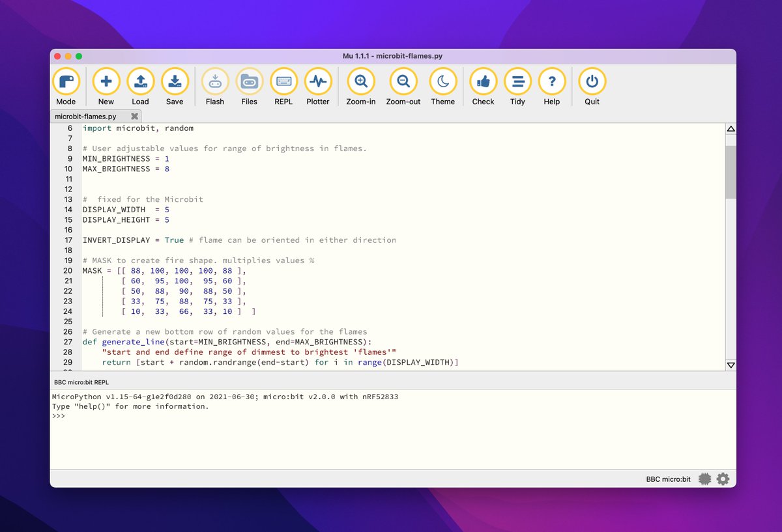This screenshot has height=532, width=782.
Task: Toggle the REPL panel
Action: click(x=283, y=82)
